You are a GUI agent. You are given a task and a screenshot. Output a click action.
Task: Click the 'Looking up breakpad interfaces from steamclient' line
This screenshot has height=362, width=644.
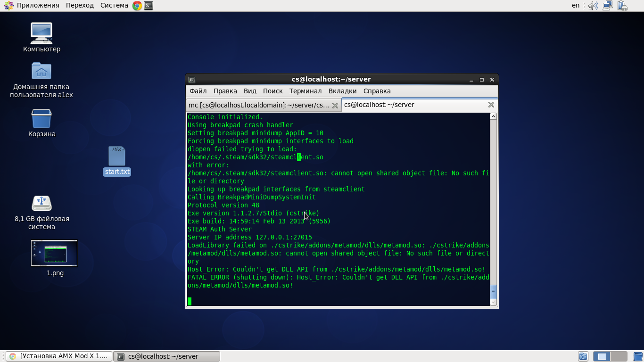tap(276, 189)
